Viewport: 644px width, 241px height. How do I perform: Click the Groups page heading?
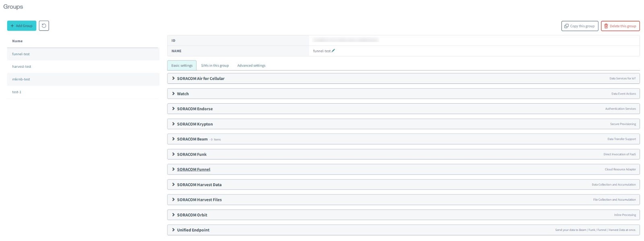click(13, 7)
